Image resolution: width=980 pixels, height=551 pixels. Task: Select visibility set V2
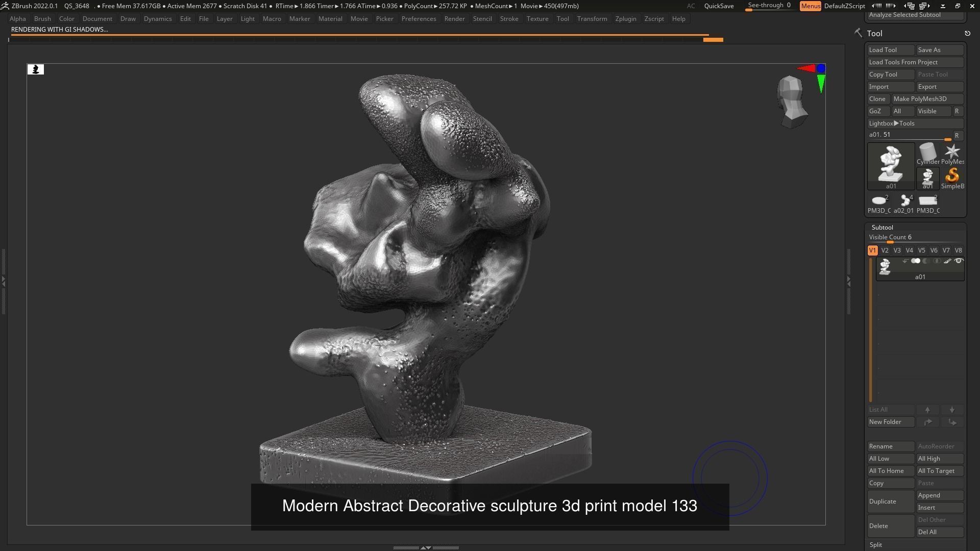click(x=885, y=251)
